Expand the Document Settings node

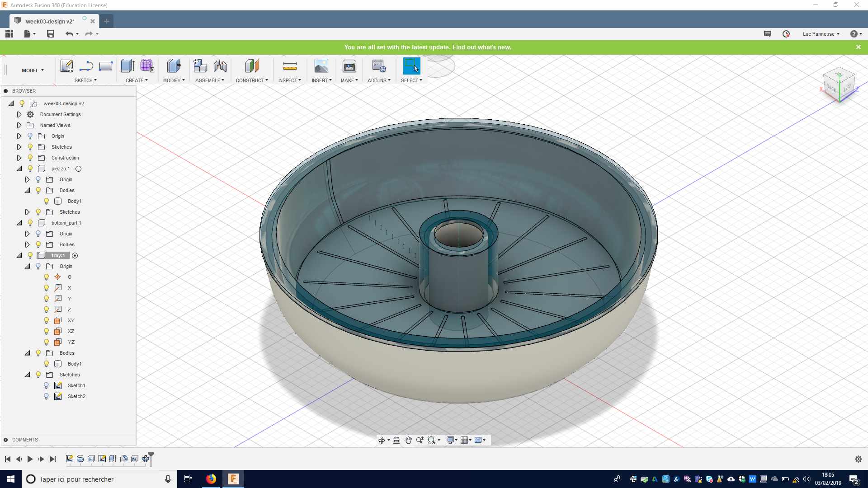(19, 114)
